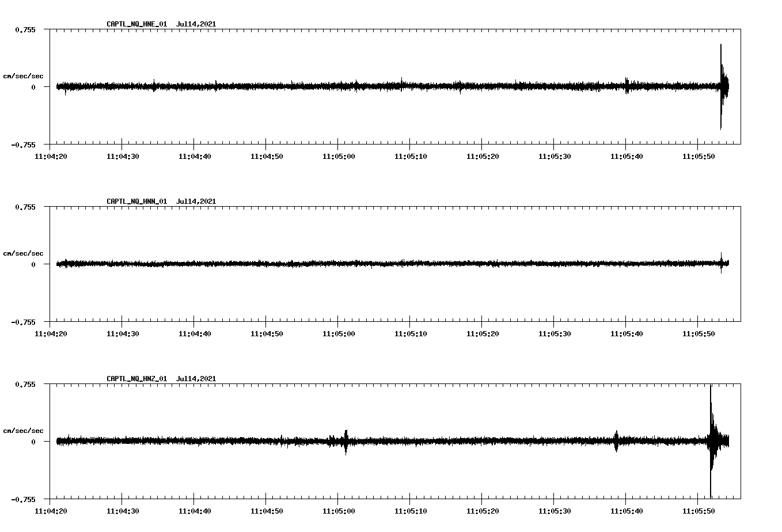Click 11:05:30 time tick on HNE plot
This screenshot has width=782, height=532.
click(x=554, y=156)
